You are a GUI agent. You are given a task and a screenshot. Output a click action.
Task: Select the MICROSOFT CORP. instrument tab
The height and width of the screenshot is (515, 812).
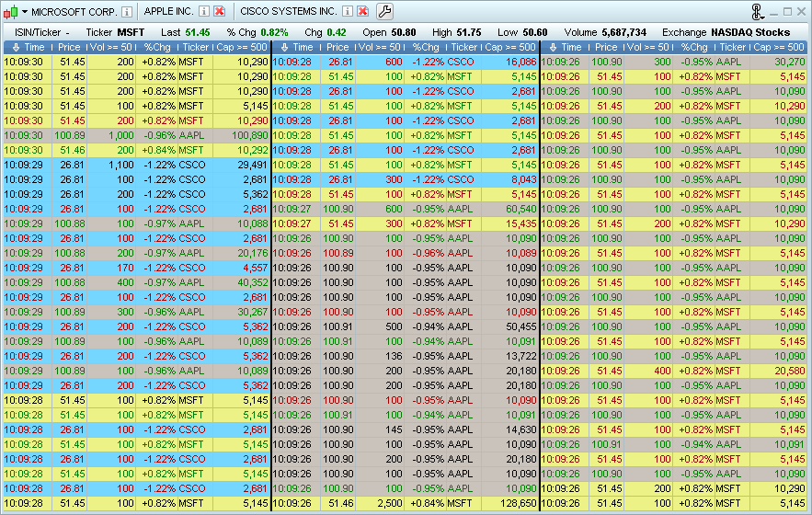coord(74,11)
